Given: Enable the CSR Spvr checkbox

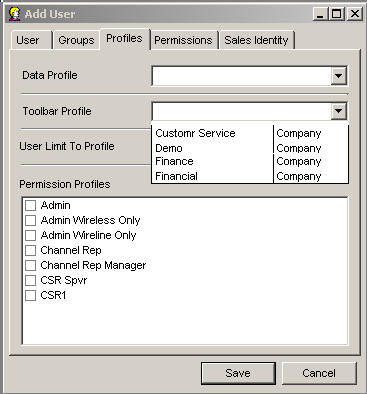Looking at the screenshot, I should [x=30, y=280].
